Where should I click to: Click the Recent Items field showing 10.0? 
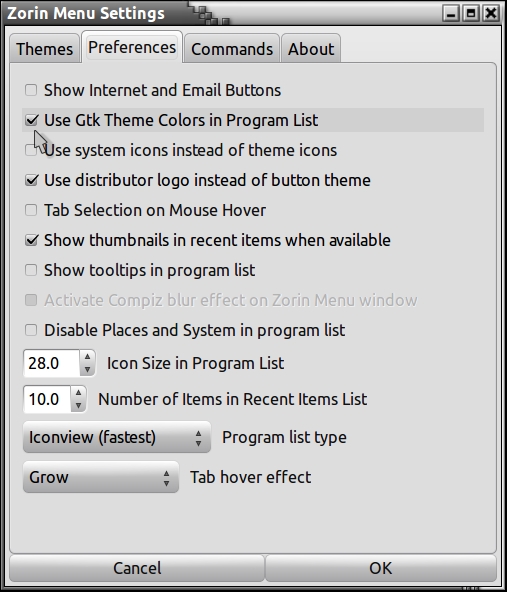coord(47,399)
